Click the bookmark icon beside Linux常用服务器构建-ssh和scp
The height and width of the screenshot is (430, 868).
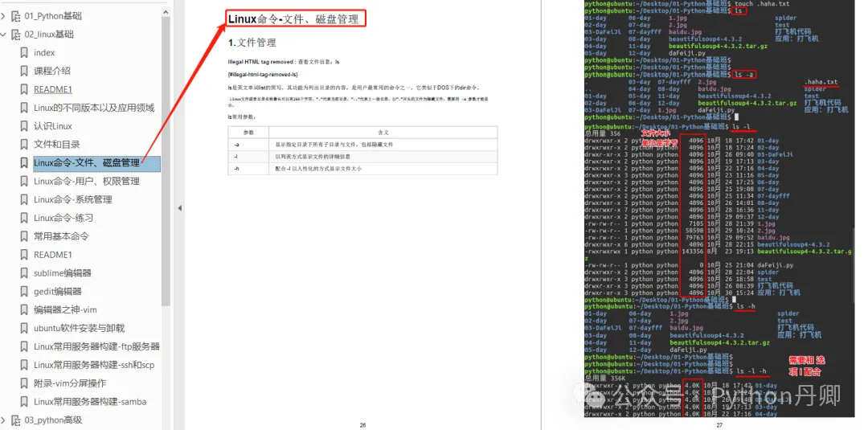[24, 365]
